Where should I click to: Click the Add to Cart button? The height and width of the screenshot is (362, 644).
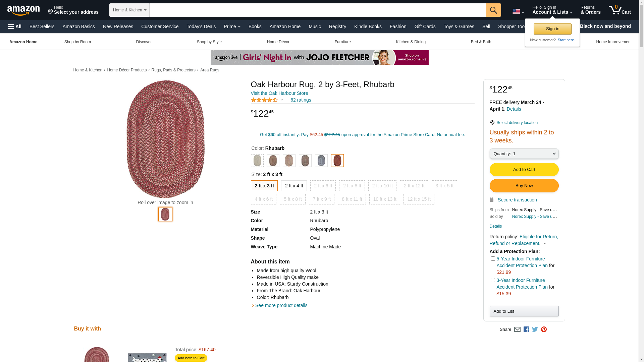coord(524,170)
